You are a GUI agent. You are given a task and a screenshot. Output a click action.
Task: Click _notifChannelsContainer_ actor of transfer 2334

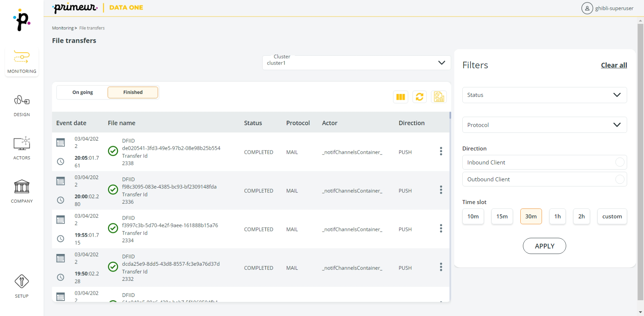point(352,229)
